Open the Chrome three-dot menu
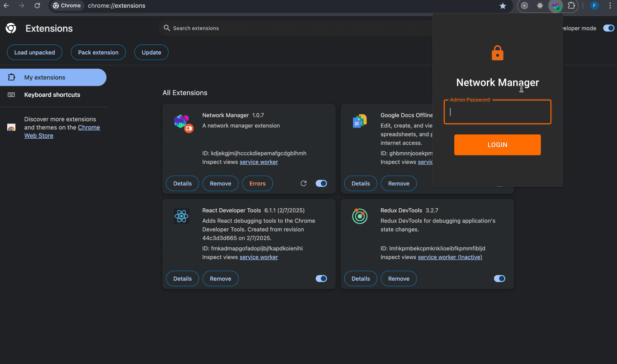The height and width of the screenshot is (364, 617). point(610,6)
